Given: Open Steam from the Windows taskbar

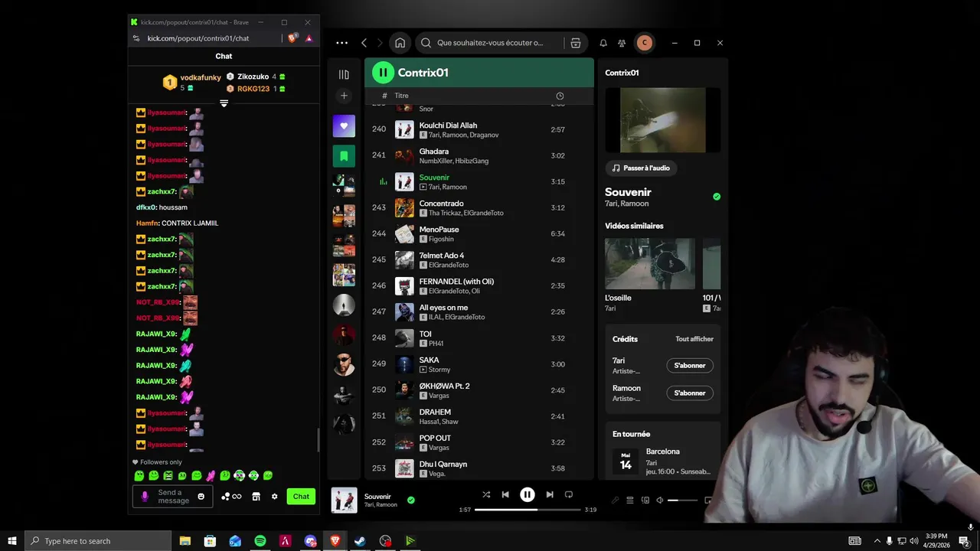Looking at the screenshot, I should pyautogui.click(x=360, y=541).
